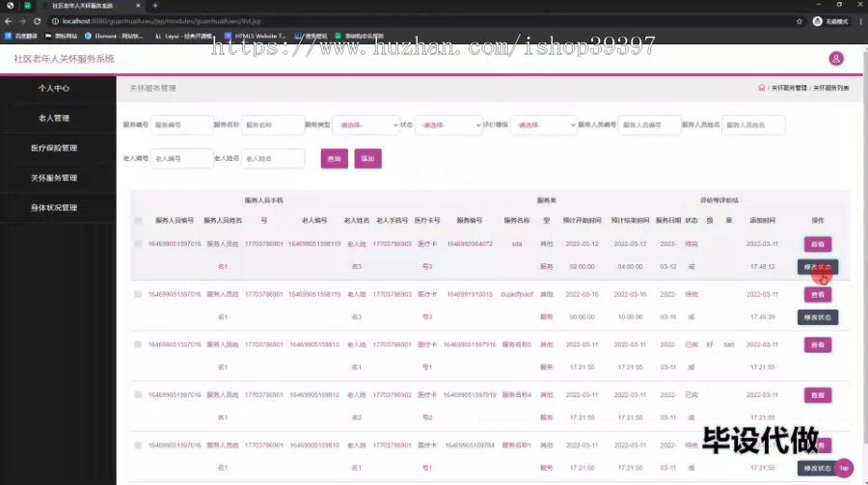Click the service name dujaidfjsaof cell
The height and width of the screenshot is (485, 868).
(x=517, y=294)
